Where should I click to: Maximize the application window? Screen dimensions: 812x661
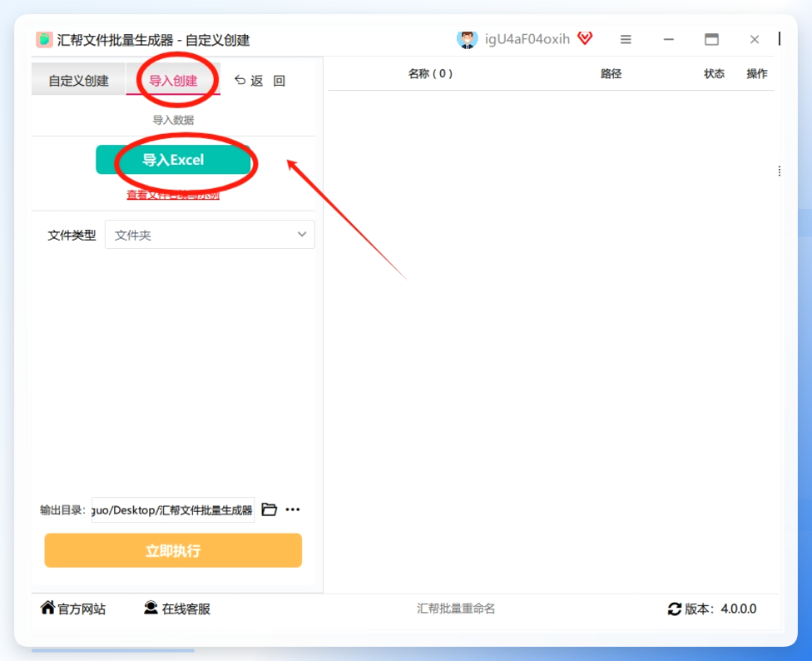tap(711, 39)
